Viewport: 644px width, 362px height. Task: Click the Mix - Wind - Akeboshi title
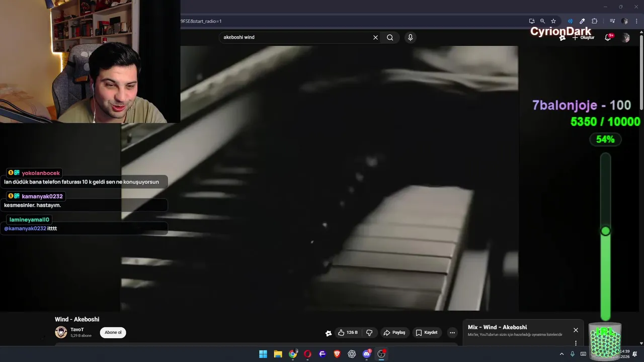click(x=497, y=327)
